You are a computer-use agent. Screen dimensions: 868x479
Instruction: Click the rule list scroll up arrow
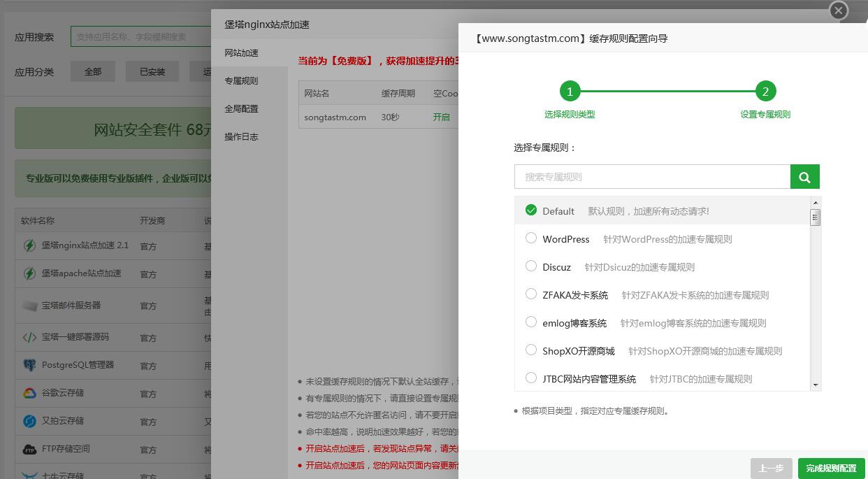tap(815, 203)
